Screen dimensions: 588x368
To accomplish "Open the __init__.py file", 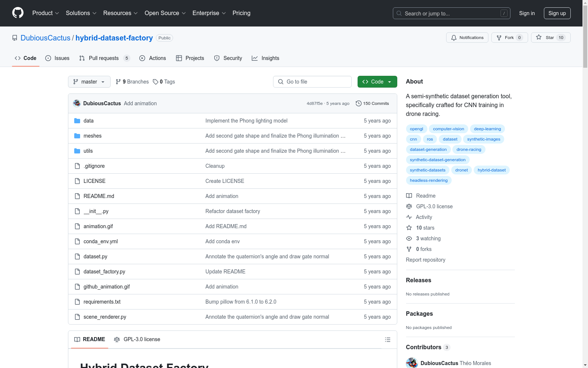I will tap(96, 211).
